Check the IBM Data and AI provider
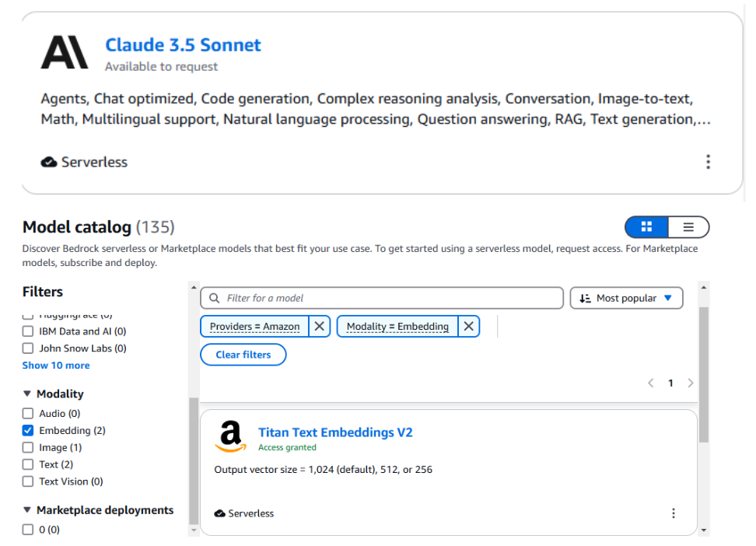 coord(28,331)
